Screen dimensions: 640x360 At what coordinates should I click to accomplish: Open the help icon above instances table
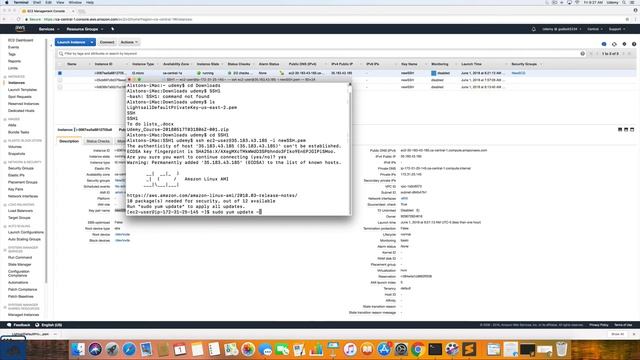point(634,44)
